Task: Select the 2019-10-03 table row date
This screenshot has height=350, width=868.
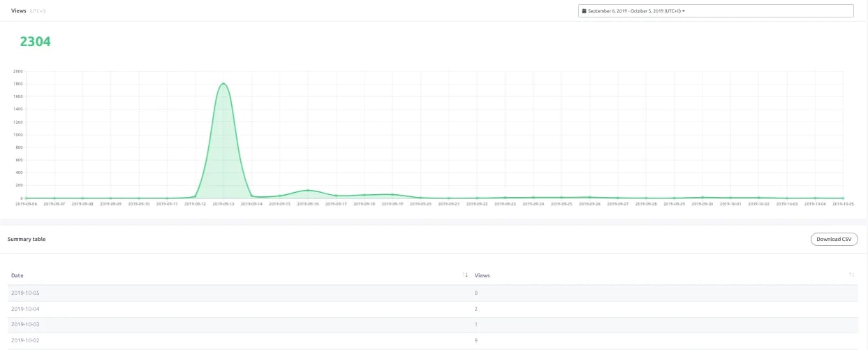Action: click(25, 325)
